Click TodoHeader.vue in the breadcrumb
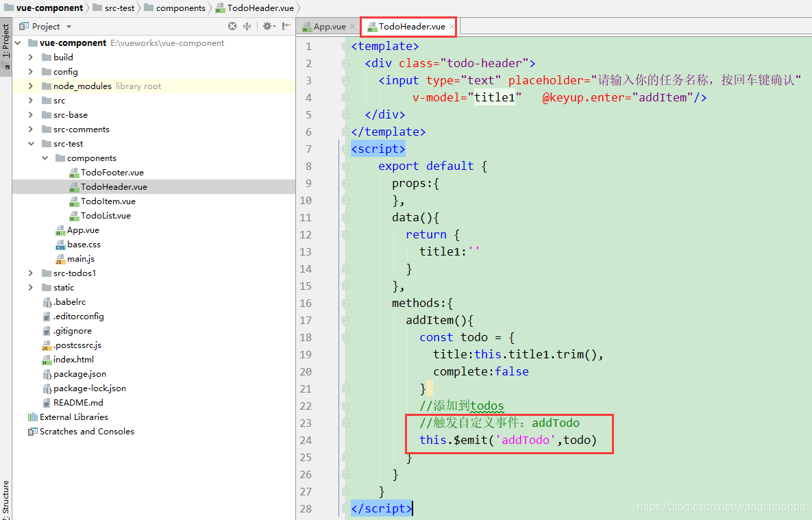This screenshot has height=520, width=812. [255, 8]
